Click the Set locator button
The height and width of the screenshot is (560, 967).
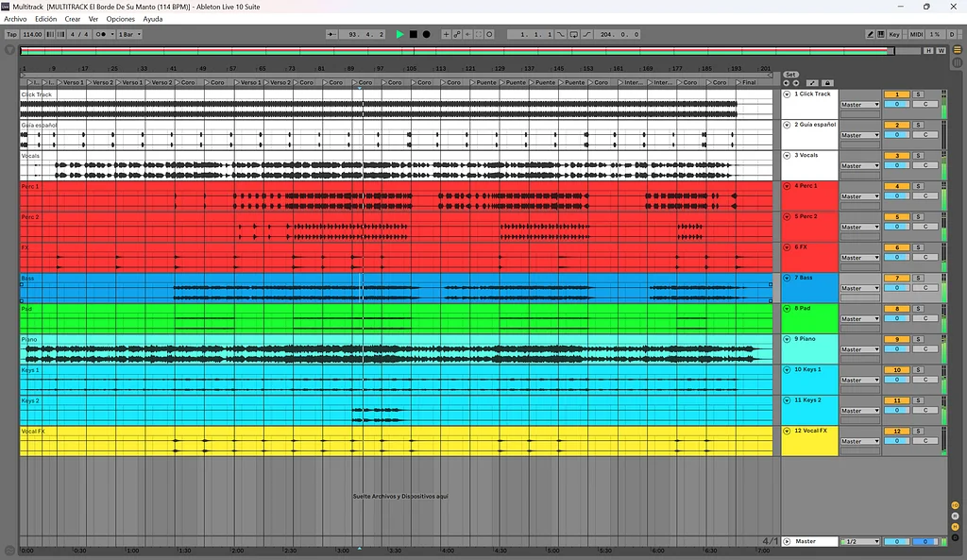[790, 75]
